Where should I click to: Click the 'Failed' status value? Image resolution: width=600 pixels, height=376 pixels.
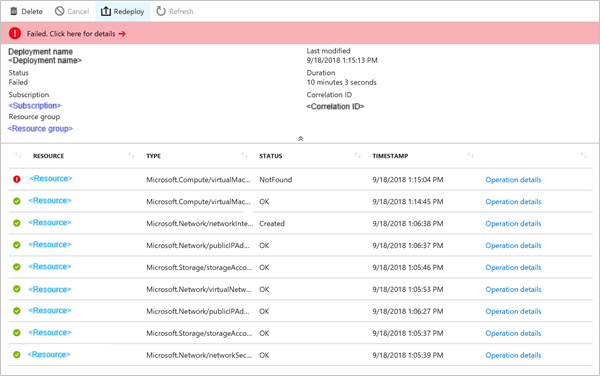point(18,82)
